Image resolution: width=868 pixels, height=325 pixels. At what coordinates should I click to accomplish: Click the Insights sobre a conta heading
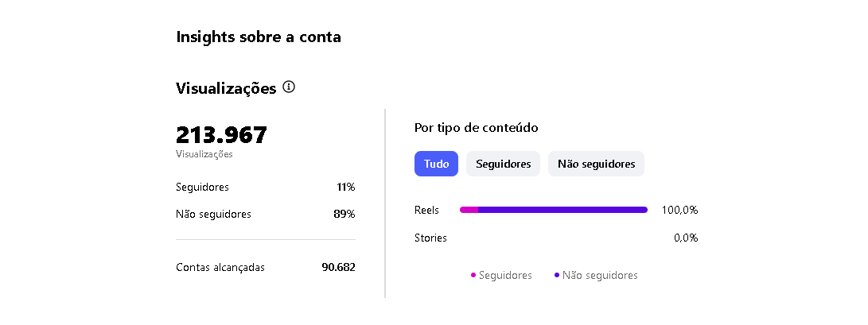(259, 37)
